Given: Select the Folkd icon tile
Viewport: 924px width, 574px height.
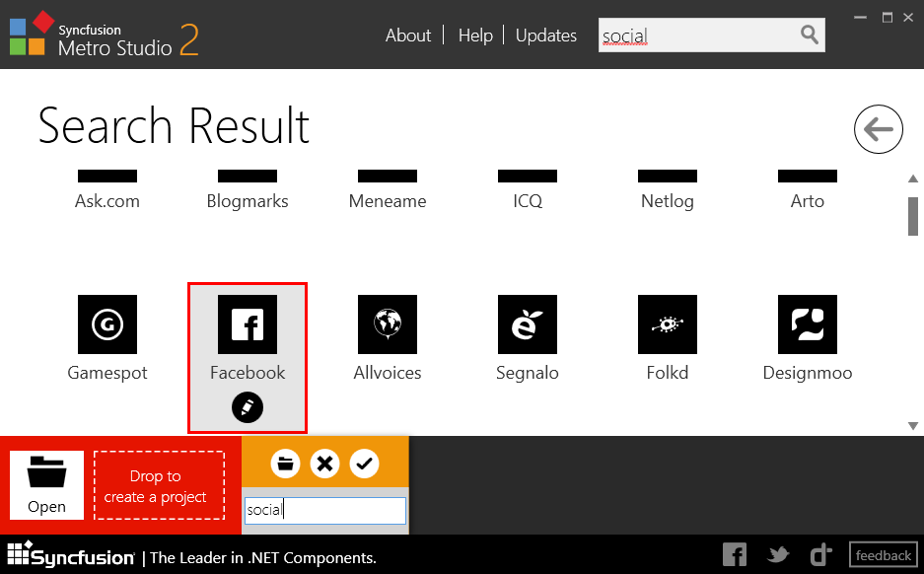Looking at the screenshot, I should [x=667, y=324].
